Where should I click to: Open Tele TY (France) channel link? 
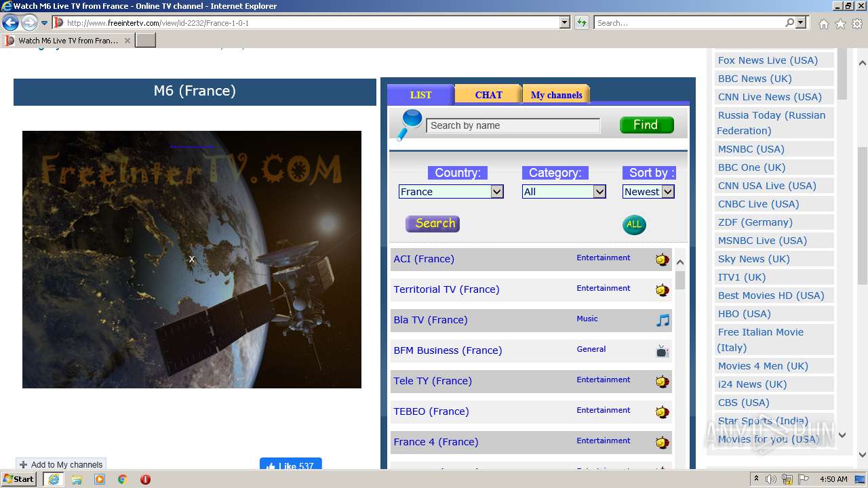click(x=433, y=381)
